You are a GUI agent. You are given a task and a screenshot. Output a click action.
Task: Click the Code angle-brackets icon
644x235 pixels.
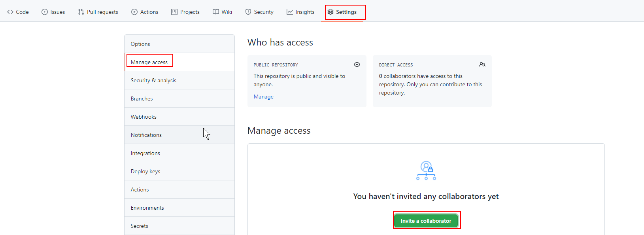click(x=10, y=12)
